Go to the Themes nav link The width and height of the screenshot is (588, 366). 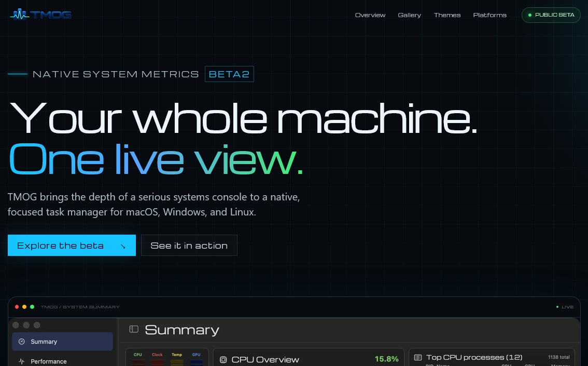[447, 15]
